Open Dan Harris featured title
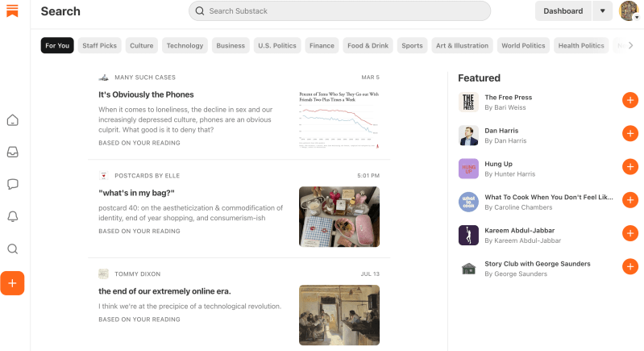Viewport: 644px width, 351px height. point(501,131)
